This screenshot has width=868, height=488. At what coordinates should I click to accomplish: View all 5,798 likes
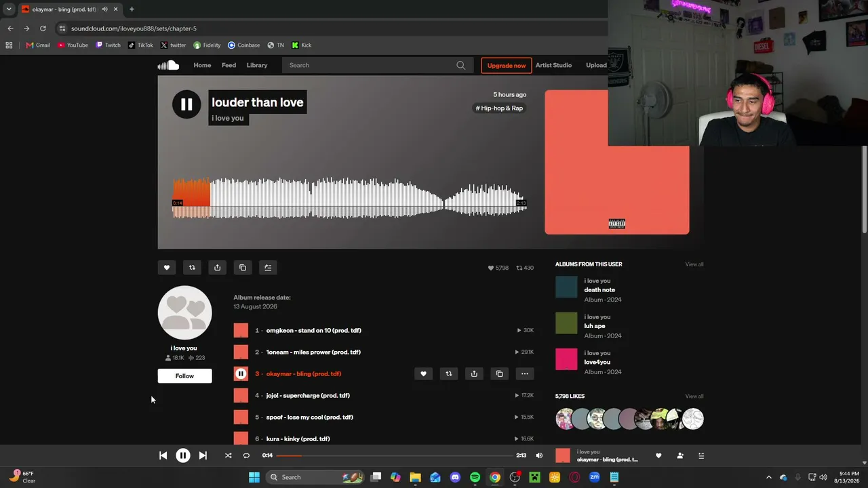(x=694, y=396)
